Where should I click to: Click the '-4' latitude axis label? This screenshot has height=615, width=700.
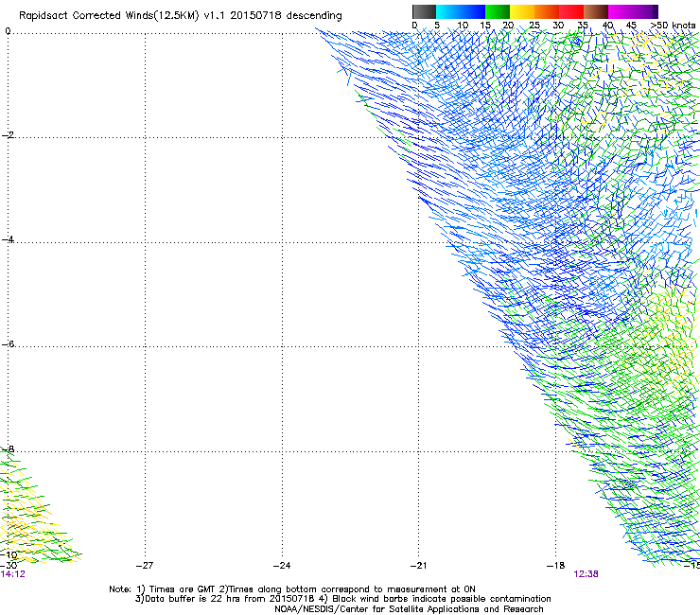8,239
